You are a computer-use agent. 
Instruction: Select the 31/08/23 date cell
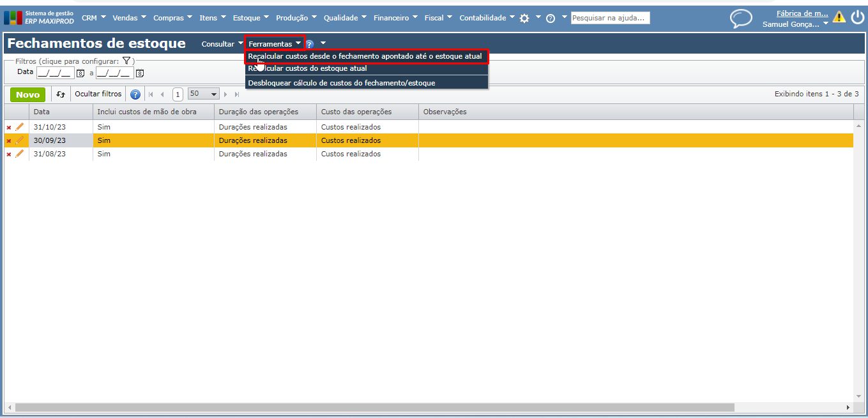[x=61, y=154]
